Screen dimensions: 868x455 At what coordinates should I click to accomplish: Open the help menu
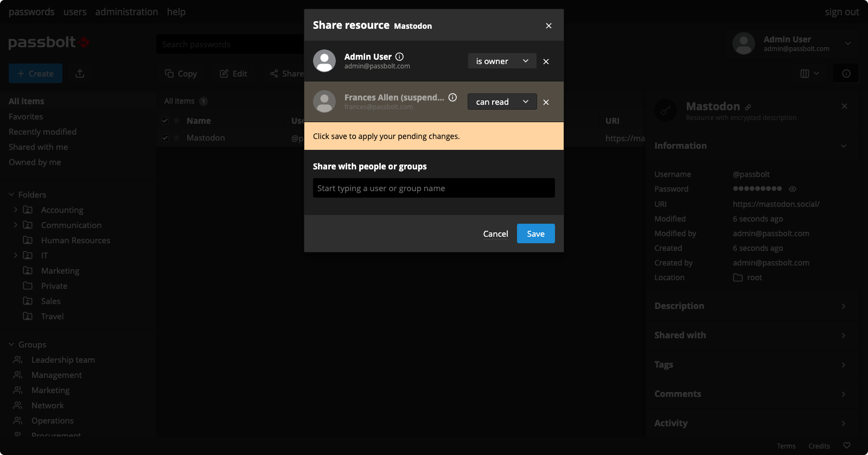click(x=176, y=11)
